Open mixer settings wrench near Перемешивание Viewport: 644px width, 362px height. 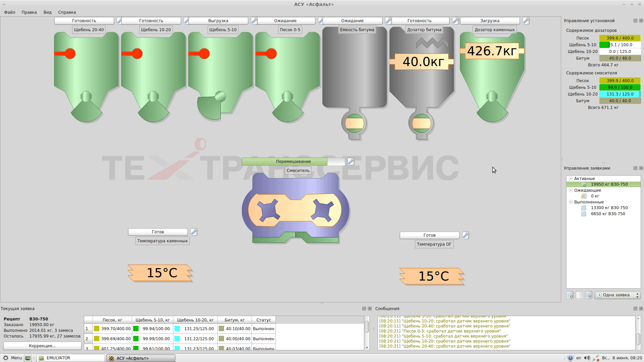(351, 162)
